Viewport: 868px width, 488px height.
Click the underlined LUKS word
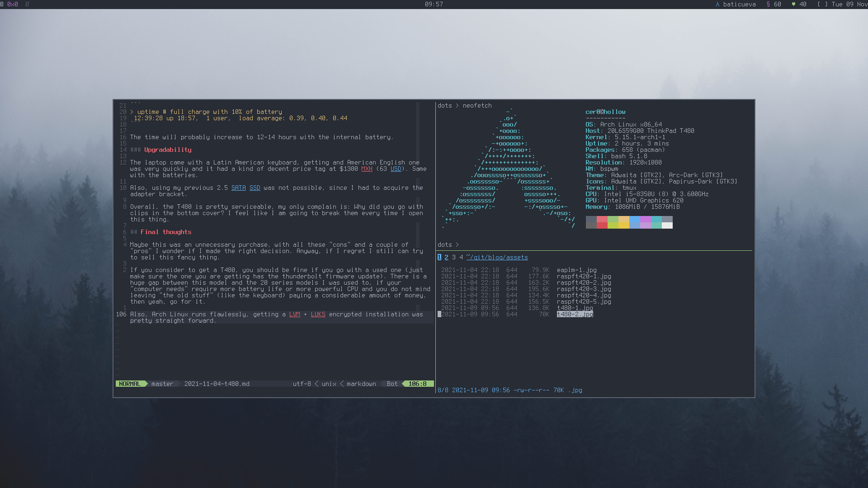[x=318, y=314]
